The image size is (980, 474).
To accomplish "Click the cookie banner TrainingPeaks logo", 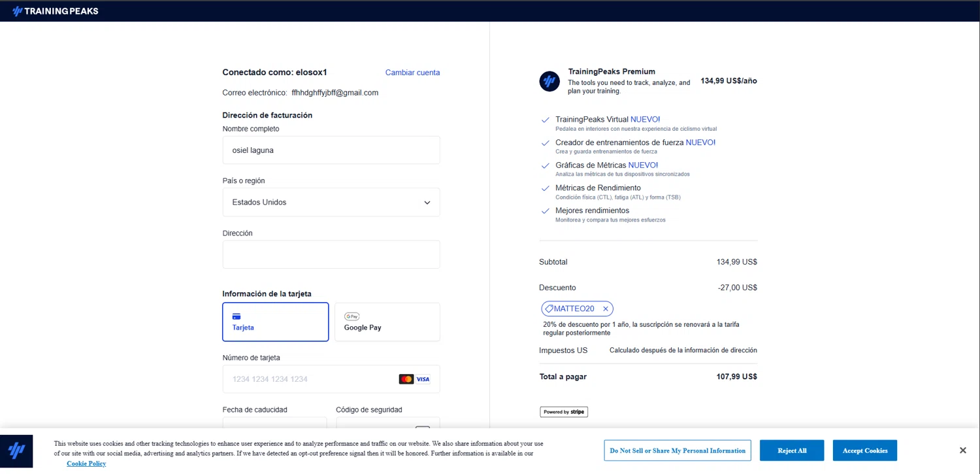I will (x=16, y=451).
